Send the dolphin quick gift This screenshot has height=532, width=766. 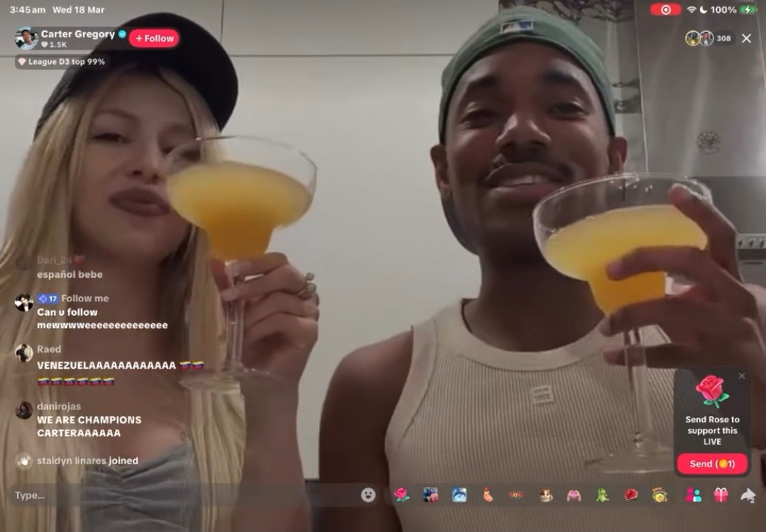click(459, 495)
